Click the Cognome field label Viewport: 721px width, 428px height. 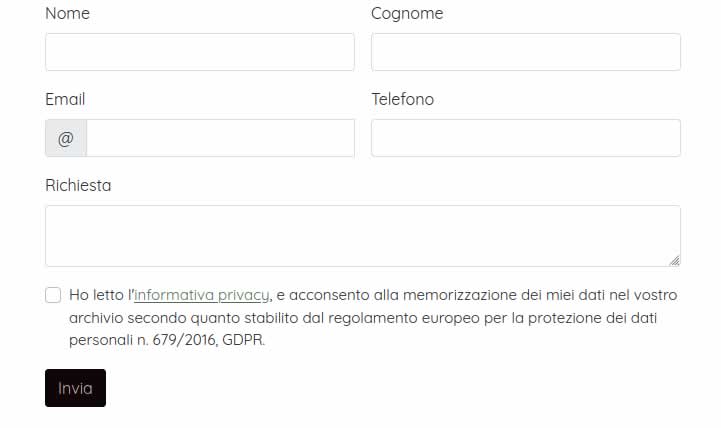(407, 14)
